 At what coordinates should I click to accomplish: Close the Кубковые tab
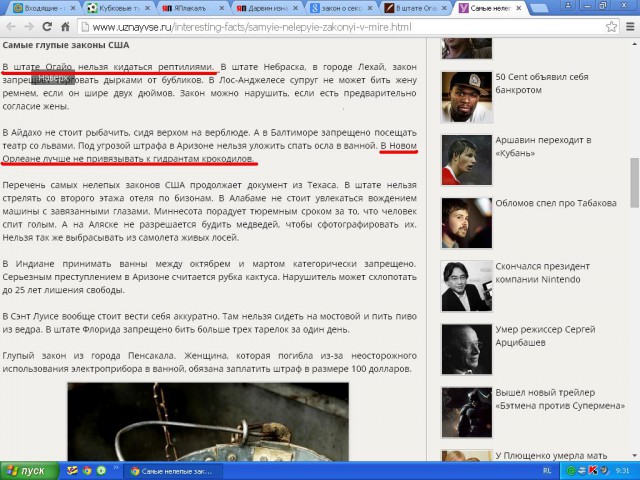pos(147,8)
